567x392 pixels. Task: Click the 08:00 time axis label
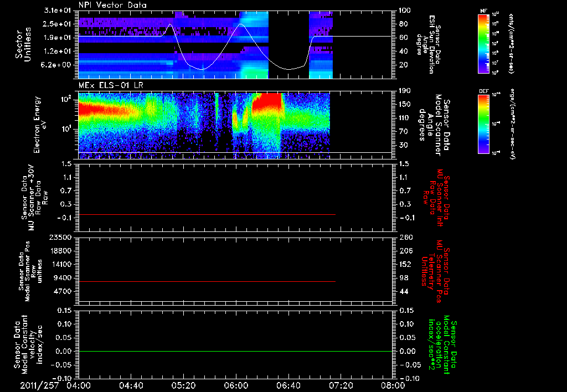(393, 385)
